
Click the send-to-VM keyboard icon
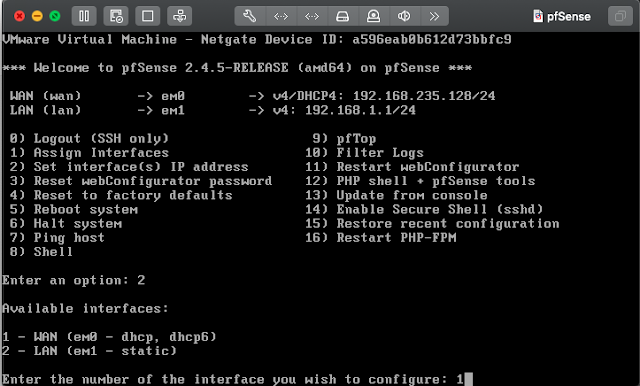(x=180, y=16)
